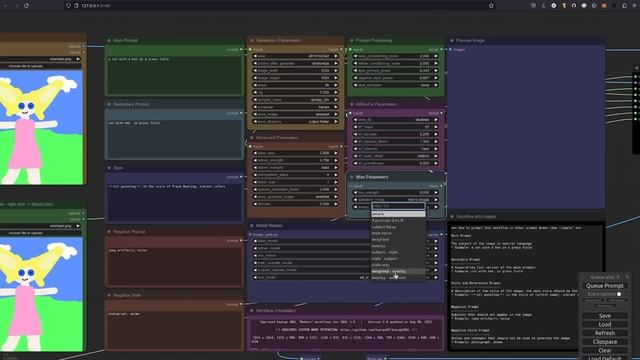Increase hrf_steps with right arrow

click(436, 127)
